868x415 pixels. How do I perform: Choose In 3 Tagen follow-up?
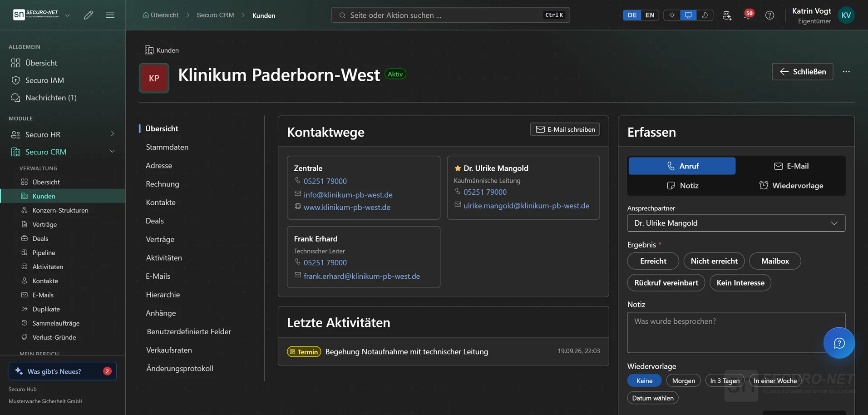click(725, 381)
